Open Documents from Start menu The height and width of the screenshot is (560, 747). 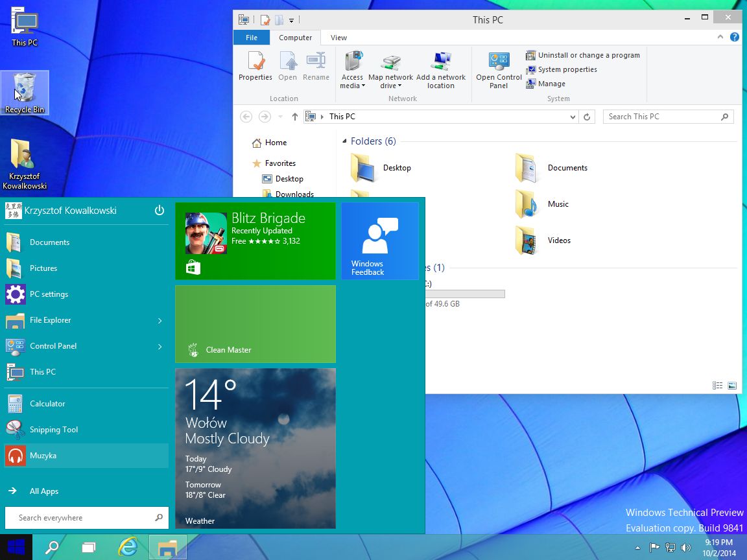pos(86,242)
